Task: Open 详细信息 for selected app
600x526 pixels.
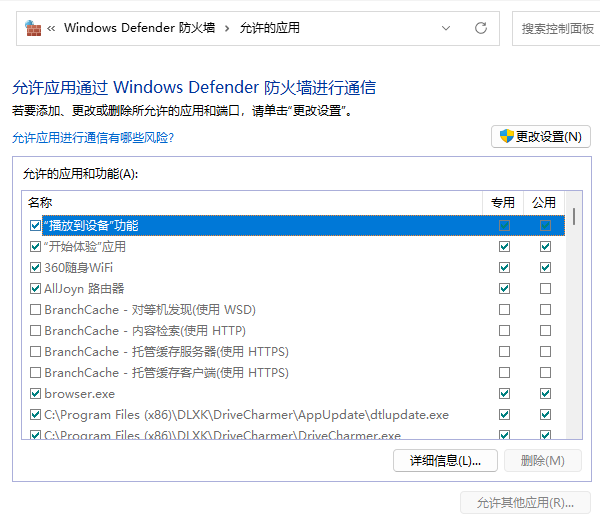Action: point(445,460)
